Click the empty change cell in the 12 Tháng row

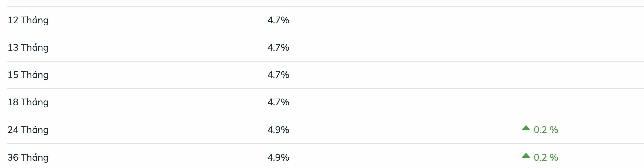click(540, 20)
